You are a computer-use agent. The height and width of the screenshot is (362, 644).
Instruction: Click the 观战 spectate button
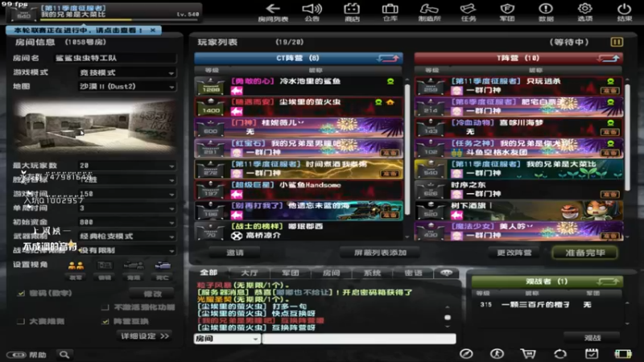point(592,338)
